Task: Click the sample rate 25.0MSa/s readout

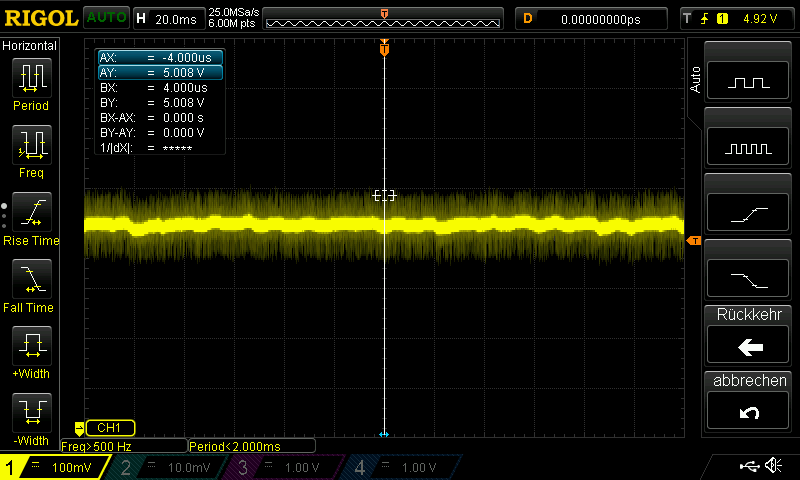Action: pos(234,12)
